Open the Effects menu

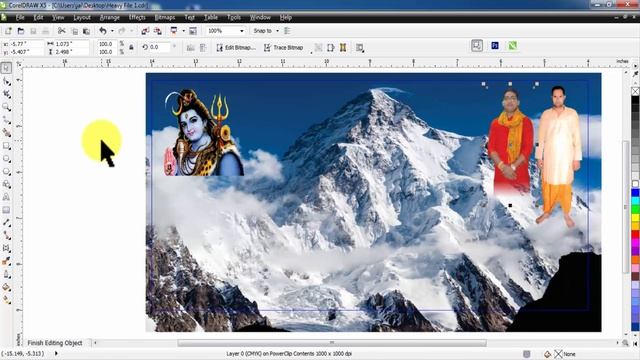[x=137, y=18]
